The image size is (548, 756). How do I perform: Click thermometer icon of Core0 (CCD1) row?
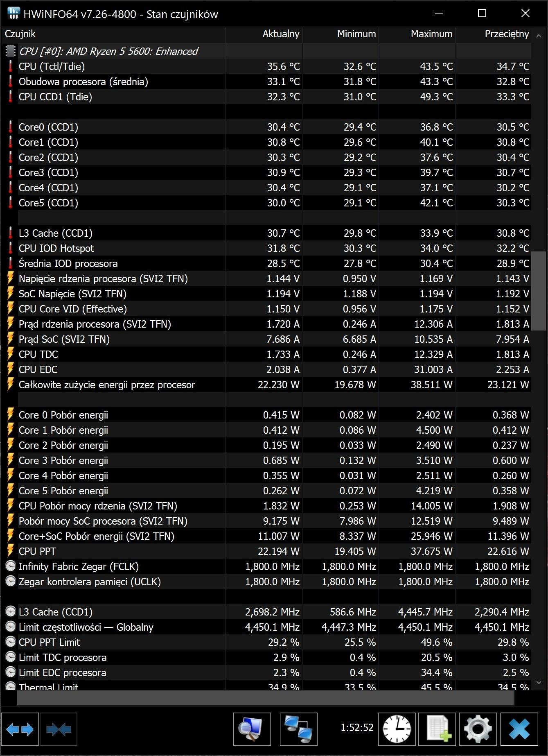click(x=10, y=127)
